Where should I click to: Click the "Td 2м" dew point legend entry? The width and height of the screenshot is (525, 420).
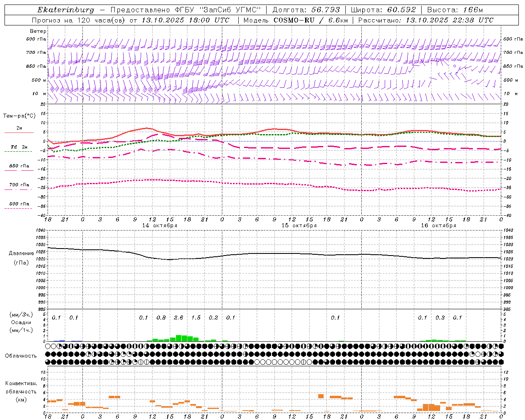19,147
